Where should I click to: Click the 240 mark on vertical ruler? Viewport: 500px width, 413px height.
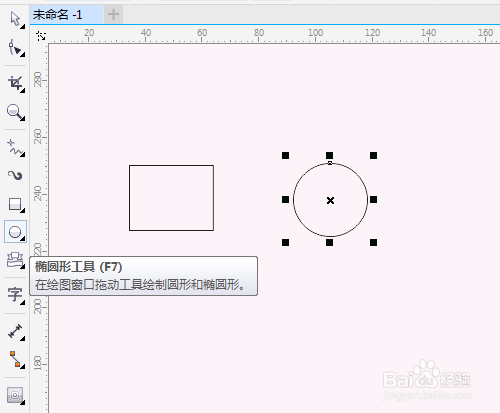(38, 194)
